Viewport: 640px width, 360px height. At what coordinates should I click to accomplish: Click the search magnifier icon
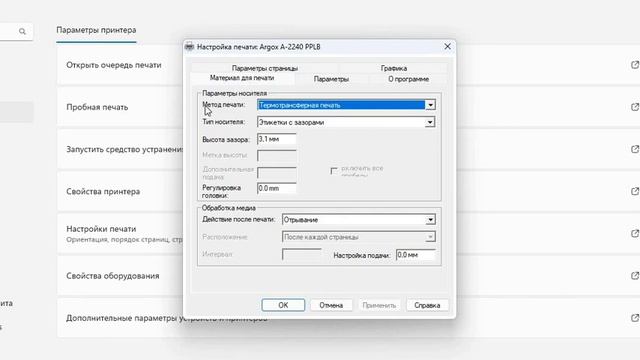click(22, 31)
